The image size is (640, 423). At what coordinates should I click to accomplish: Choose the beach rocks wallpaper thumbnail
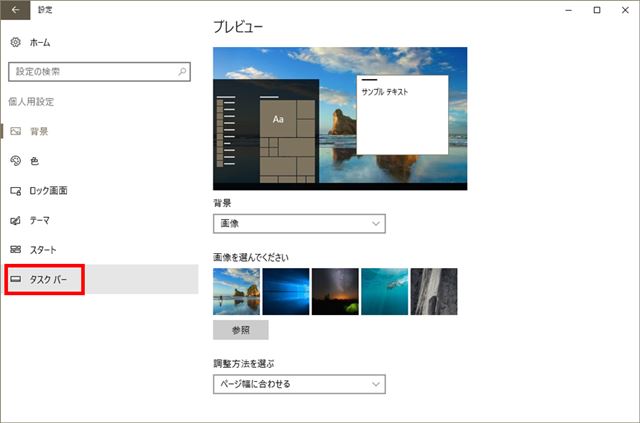(236, 292)
